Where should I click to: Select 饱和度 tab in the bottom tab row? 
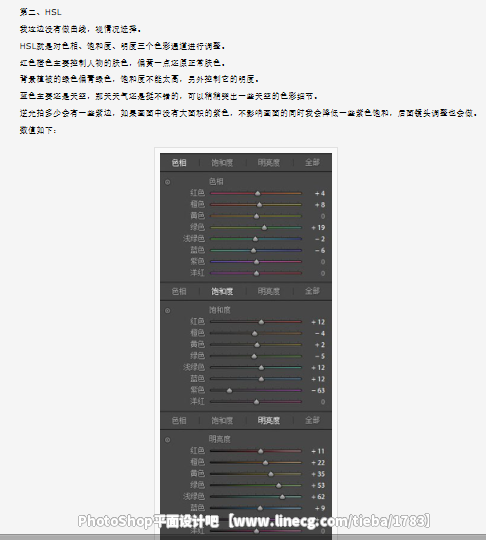222,420
